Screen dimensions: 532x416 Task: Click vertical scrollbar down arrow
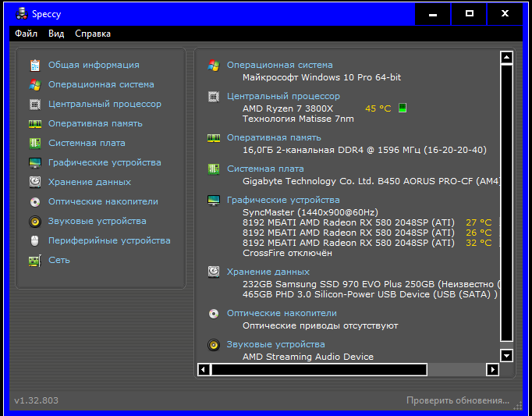coord(506,356)
